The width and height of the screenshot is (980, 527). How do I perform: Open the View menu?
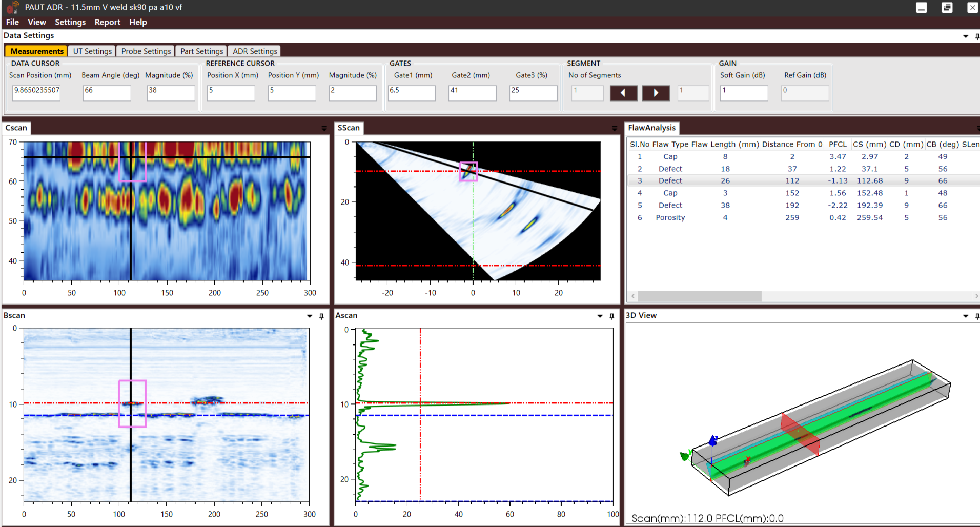pos(37,22)
